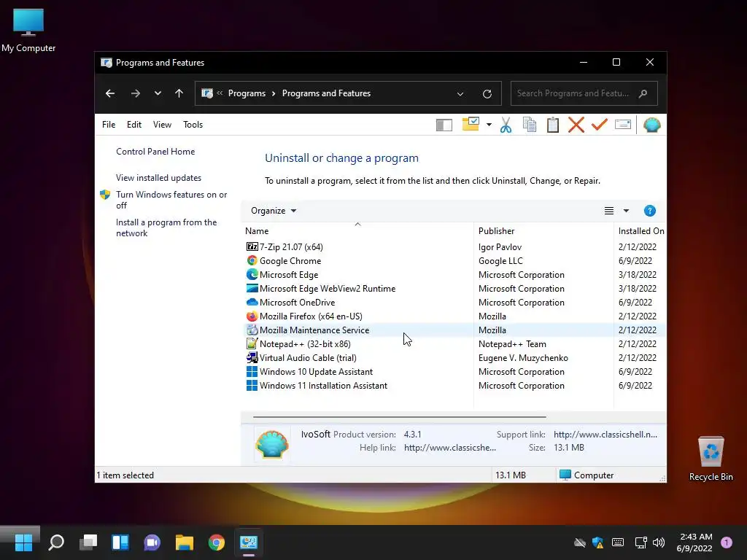Click the Programs breadcrumb in address bar
The height and width of the screenshot is (560, 747).
247,93
